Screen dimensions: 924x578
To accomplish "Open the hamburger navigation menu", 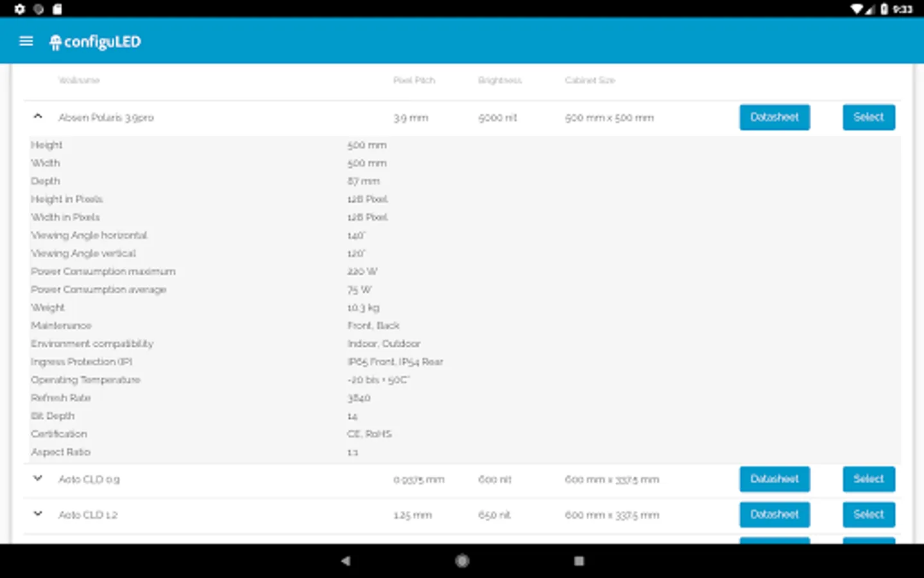I will [26, 41].
